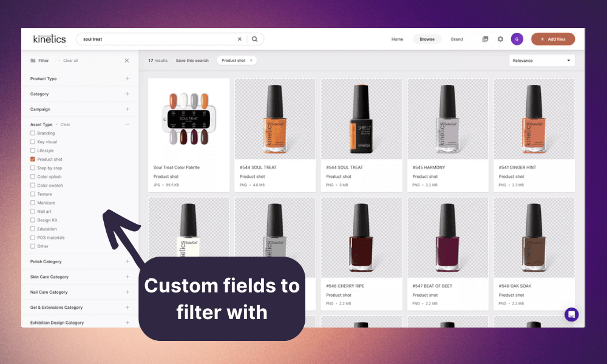607x364 pixels.
Task: Open the Relevance sort dropdown
Action: pos(541,60)
